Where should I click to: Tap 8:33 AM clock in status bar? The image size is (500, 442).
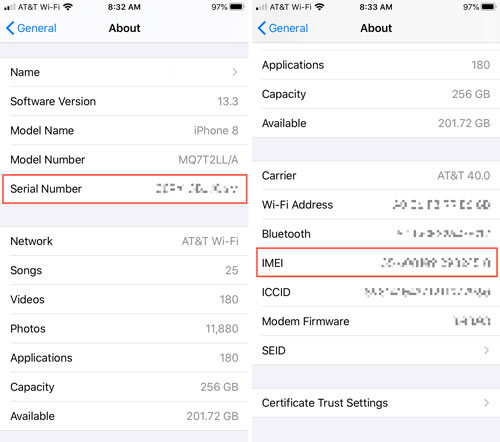pyautogui.click(x=376, y=7)
